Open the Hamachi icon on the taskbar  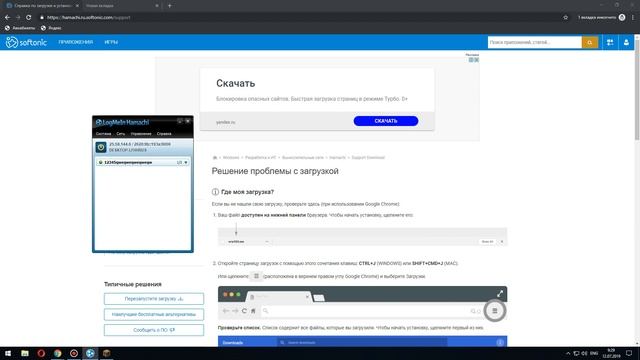click(x=90, y=353)
